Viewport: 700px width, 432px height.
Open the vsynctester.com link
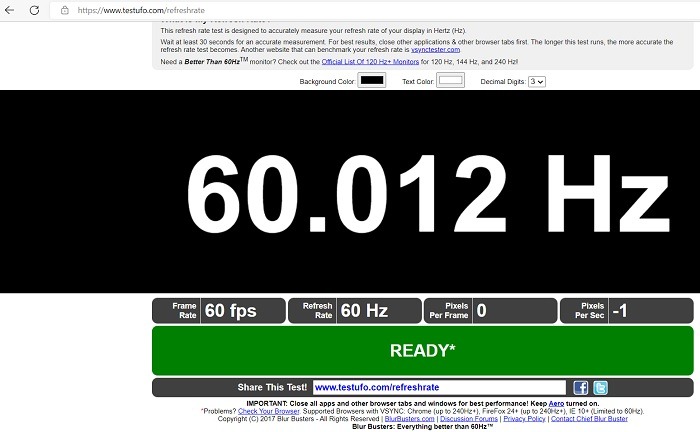point(435,50)
